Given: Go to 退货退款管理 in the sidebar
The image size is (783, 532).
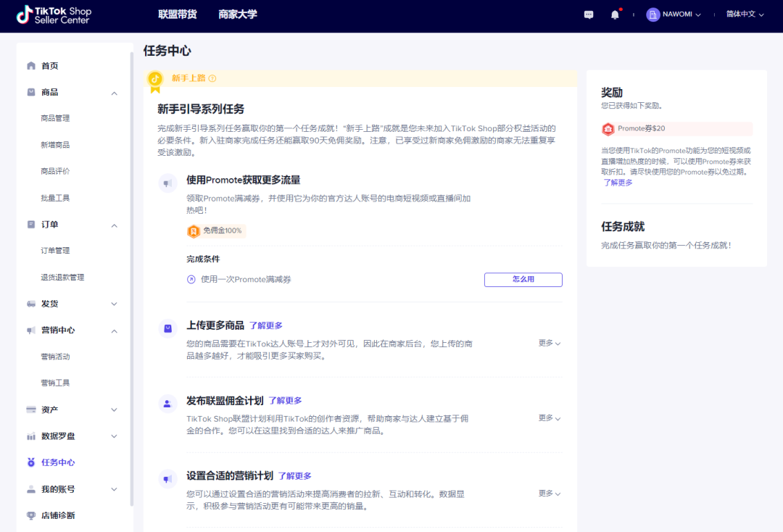Looking at the screenshot, I should (62, 277).
